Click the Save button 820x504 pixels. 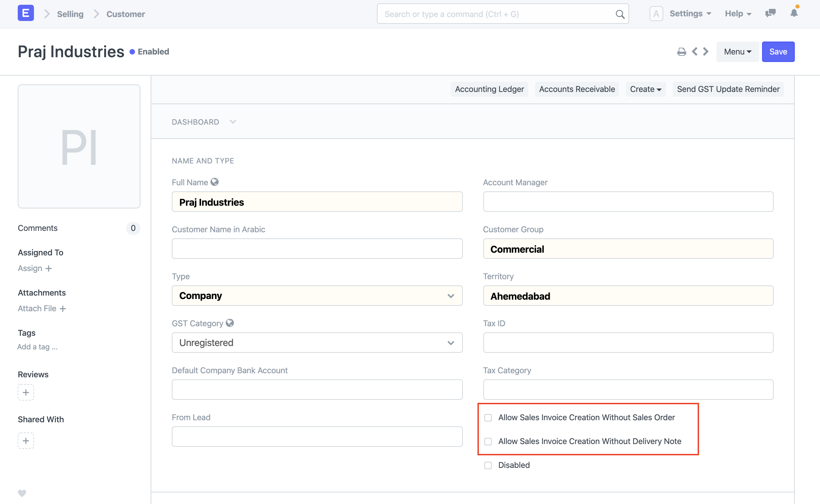[x=778, y=52]
